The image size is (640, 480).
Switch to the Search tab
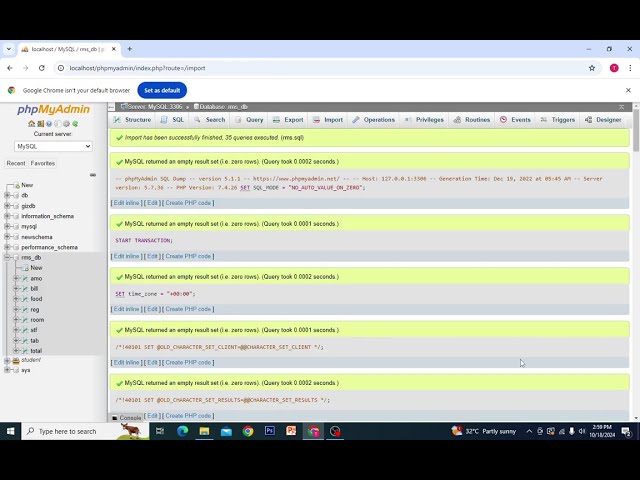pos(209,120)
